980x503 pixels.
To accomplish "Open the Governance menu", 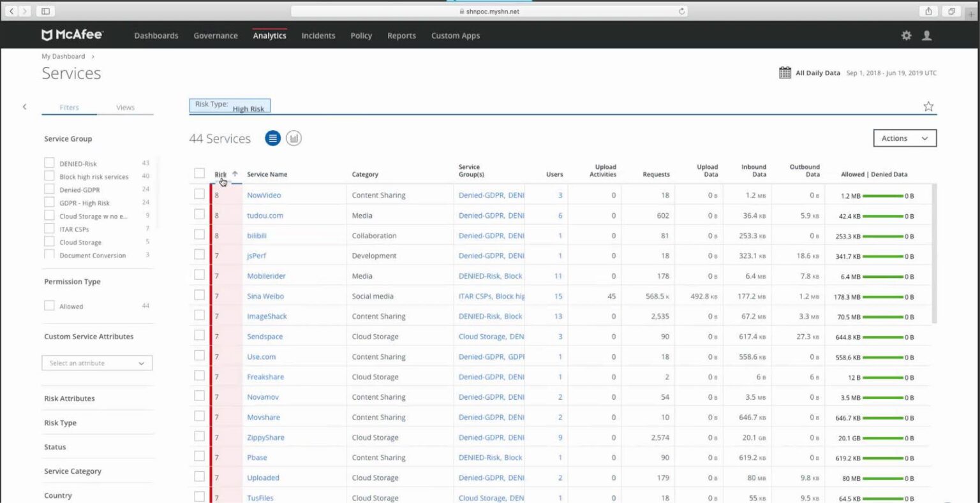I will (x=216, y=36).
